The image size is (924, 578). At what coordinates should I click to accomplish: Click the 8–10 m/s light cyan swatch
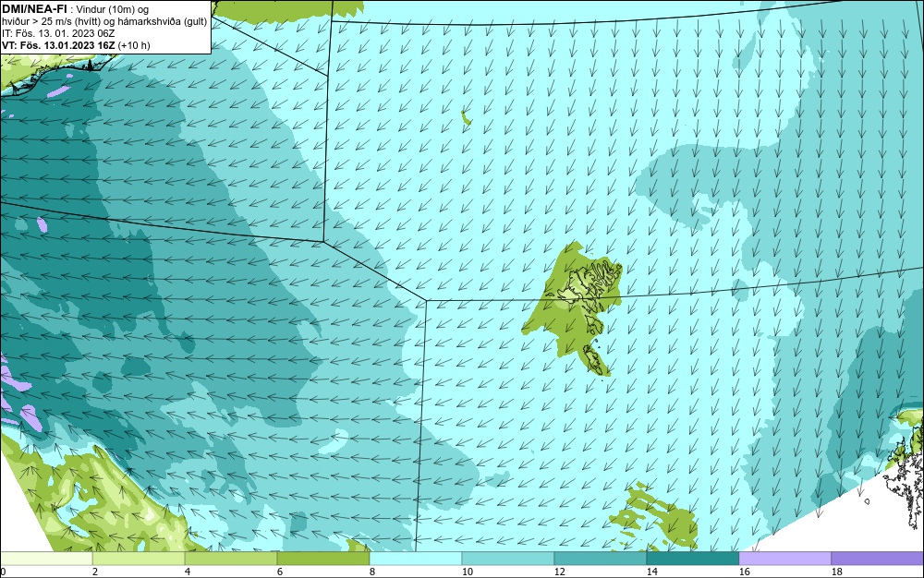coord(416,558)
